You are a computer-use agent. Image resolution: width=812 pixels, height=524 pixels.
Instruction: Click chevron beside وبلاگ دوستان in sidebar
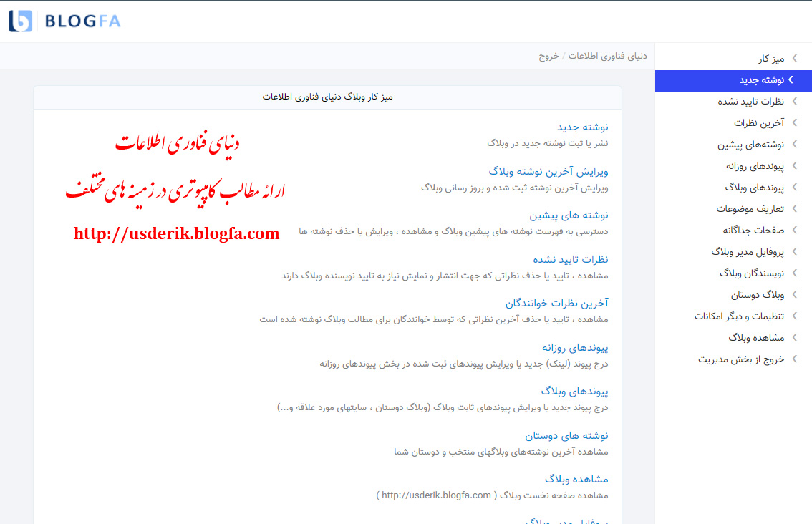pos(794,295)
